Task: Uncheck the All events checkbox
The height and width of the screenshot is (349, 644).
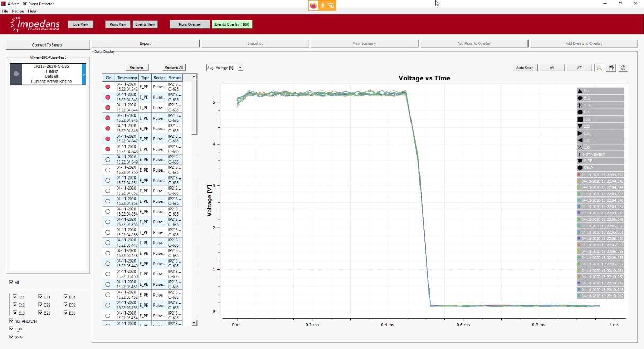Action: coord(11,282)
